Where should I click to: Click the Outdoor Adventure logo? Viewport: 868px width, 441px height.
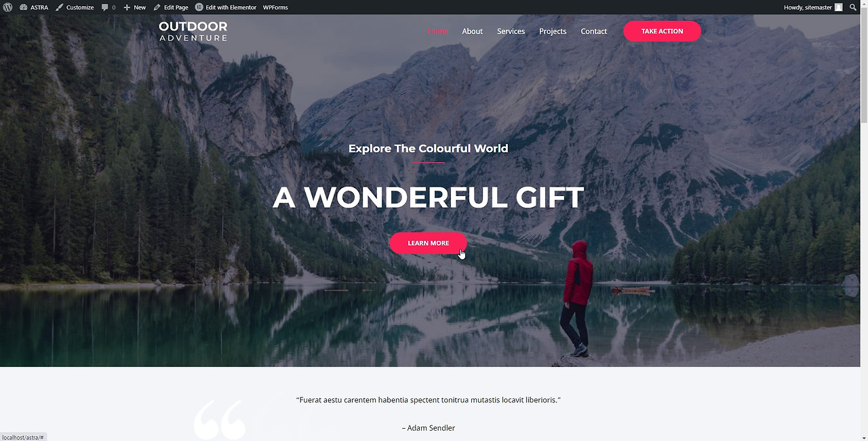(193, 31)
